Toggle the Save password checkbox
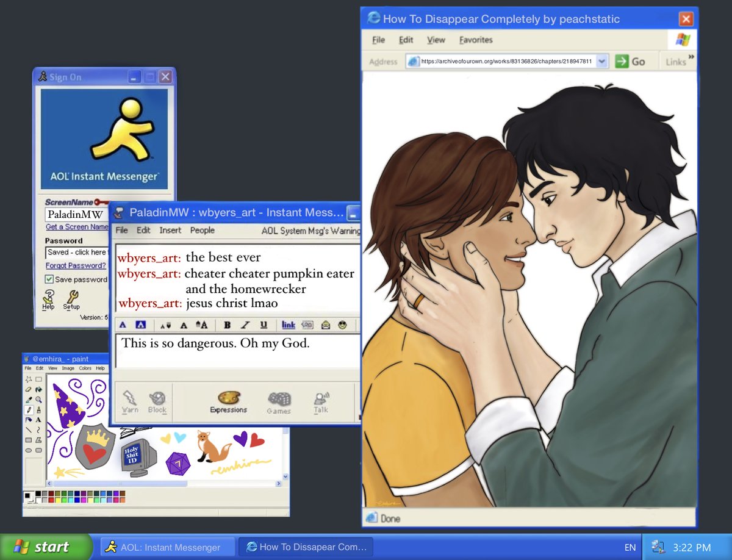732x560 pixels. tap(49, 279)
